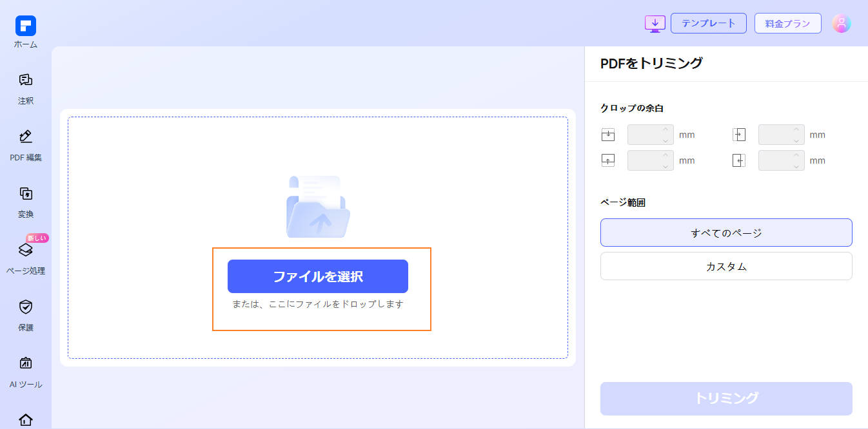The height and width of the screenshot is (429, 868).
Task: Click the desktop download icon in header
Action: tap(655, 23)
